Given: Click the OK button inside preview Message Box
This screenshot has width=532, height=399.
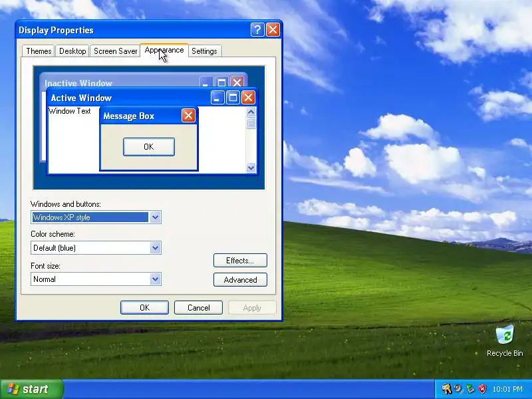Looking at the screenshot, I should (x=149, y=147).
